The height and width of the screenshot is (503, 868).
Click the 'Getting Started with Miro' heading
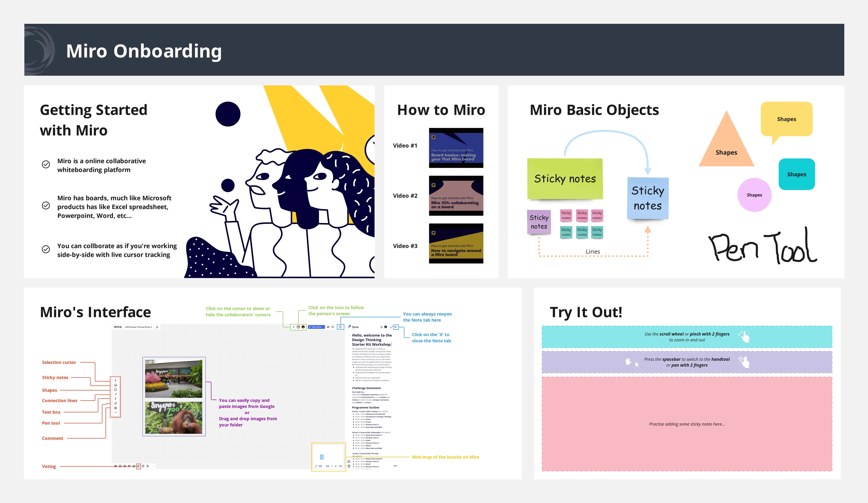94,120
